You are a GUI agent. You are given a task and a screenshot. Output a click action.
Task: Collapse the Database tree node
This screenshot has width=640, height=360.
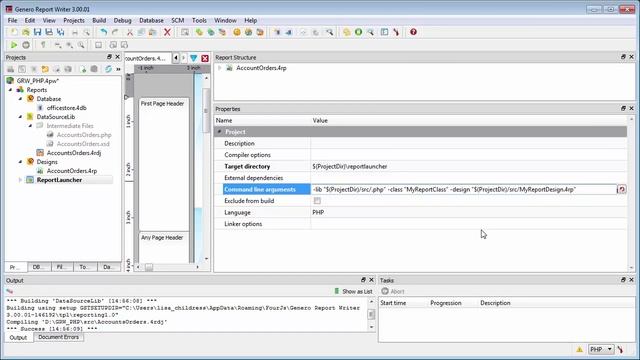click(x=20, y=99)
